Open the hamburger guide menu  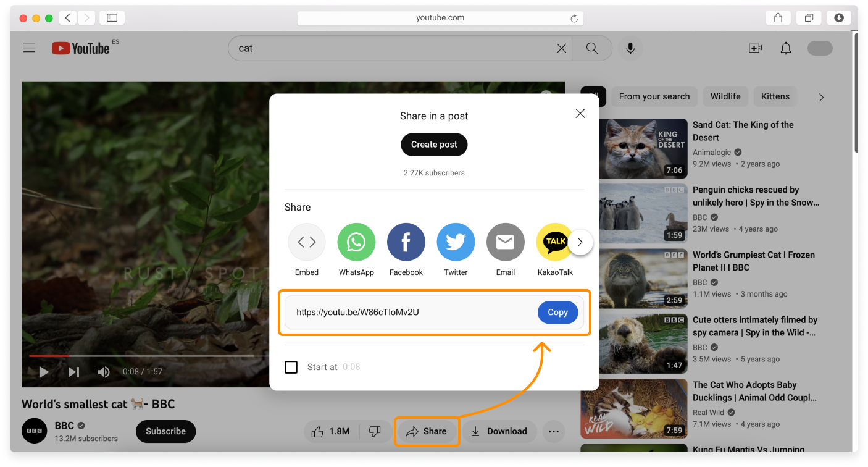(x=29, y=48)
